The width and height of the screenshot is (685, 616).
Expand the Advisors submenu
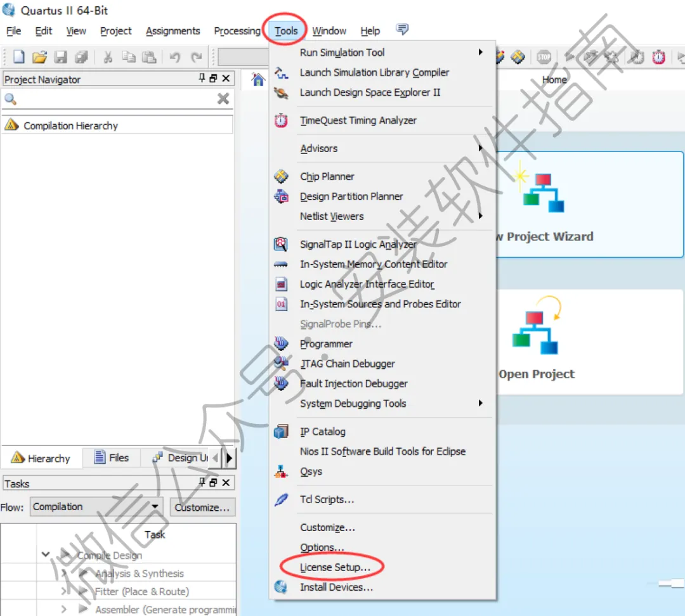pos(382,148)
